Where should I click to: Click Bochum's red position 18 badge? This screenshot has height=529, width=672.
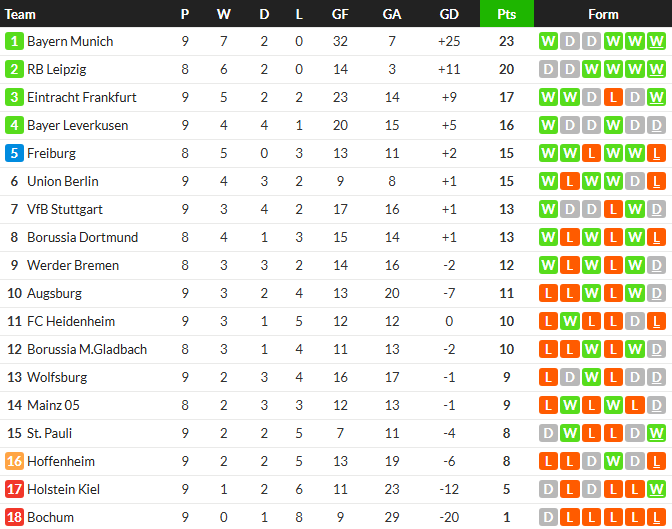pos(14,517)
